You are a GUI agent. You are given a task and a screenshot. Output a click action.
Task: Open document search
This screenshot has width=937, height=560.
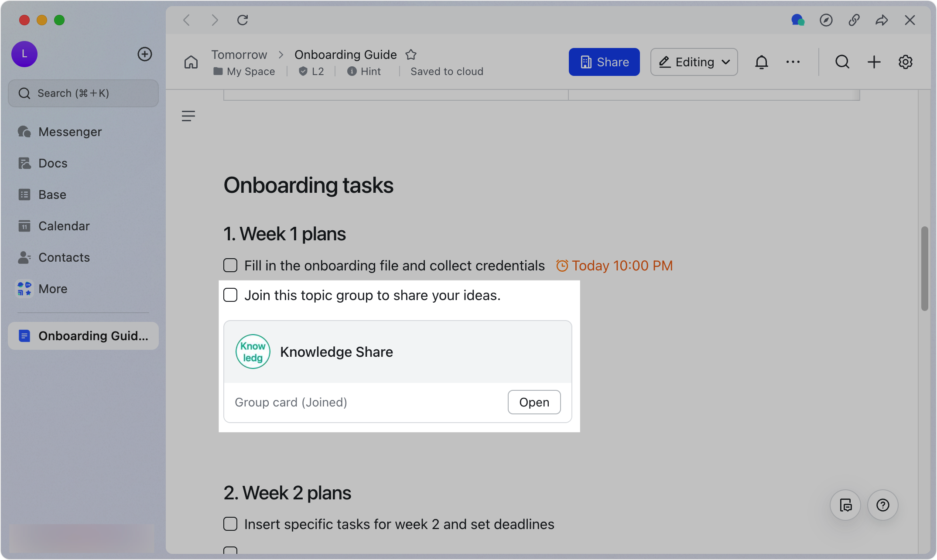(842, 62)
